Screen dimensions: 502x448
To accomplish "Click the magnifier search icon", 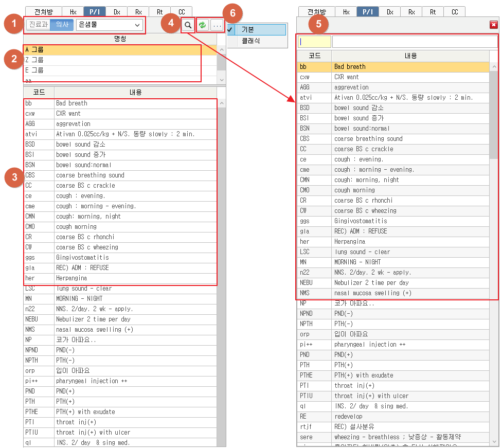I will (x=189, y=25).
